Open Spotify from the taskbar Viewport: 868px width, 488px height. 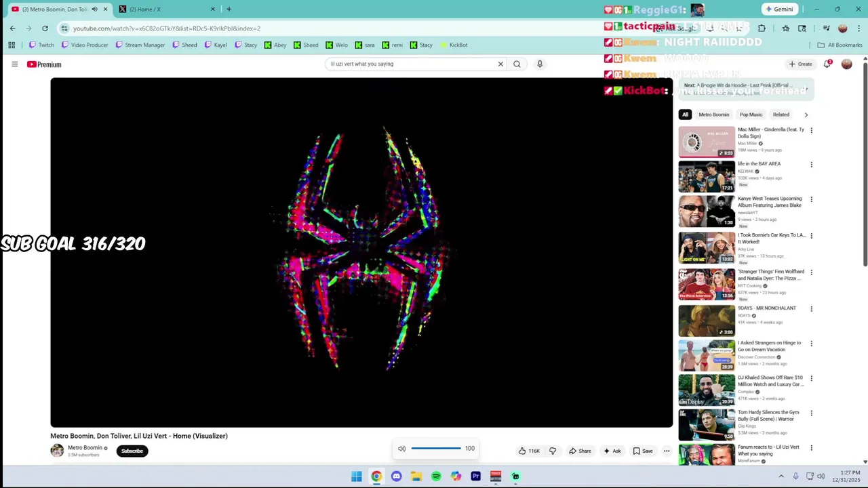click(x=436, y=476)
